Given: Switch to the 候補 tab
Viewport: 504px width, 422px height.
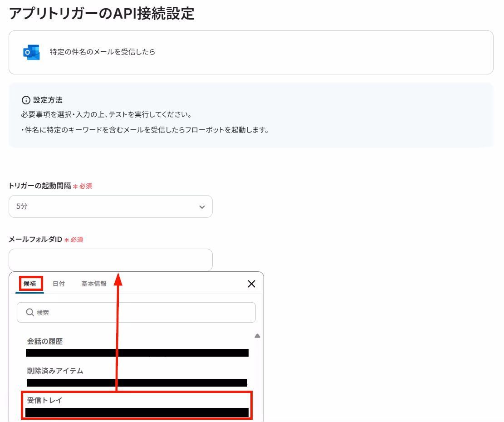Looking at the screenshot, I should click(29, 284).
